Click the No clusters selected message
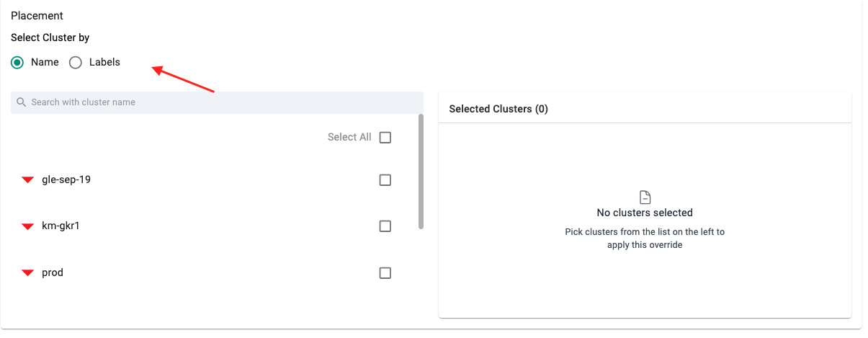The width and height of the screenshot is (868, 338). (x=645, y=213)
